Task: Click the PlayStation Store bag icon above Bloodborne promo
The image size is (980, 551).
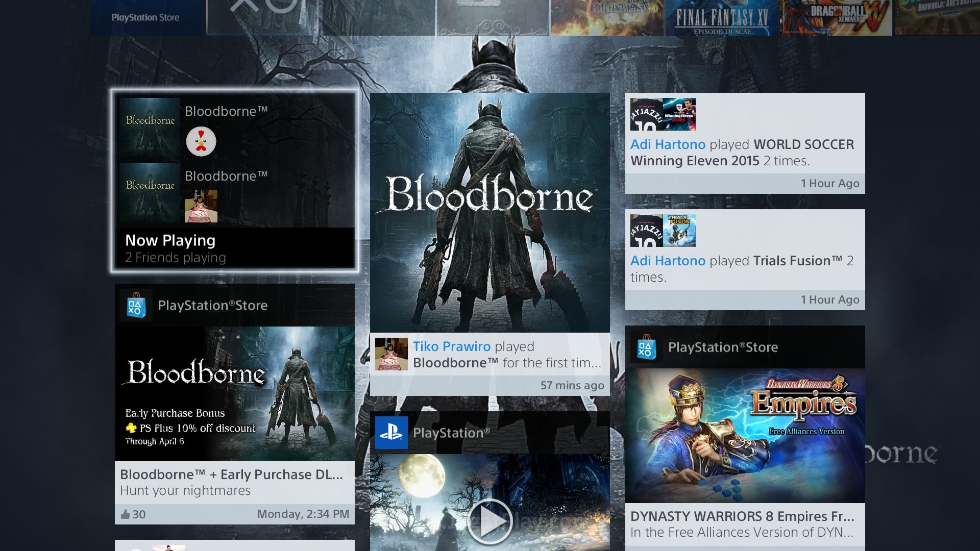Action: point(136,305)
